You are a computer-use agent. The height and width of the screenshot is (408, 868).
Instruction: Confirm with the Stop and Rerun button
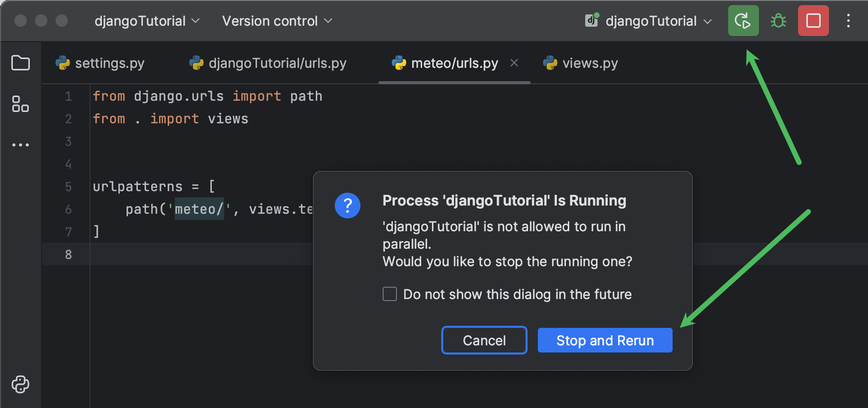click(605, 340)
